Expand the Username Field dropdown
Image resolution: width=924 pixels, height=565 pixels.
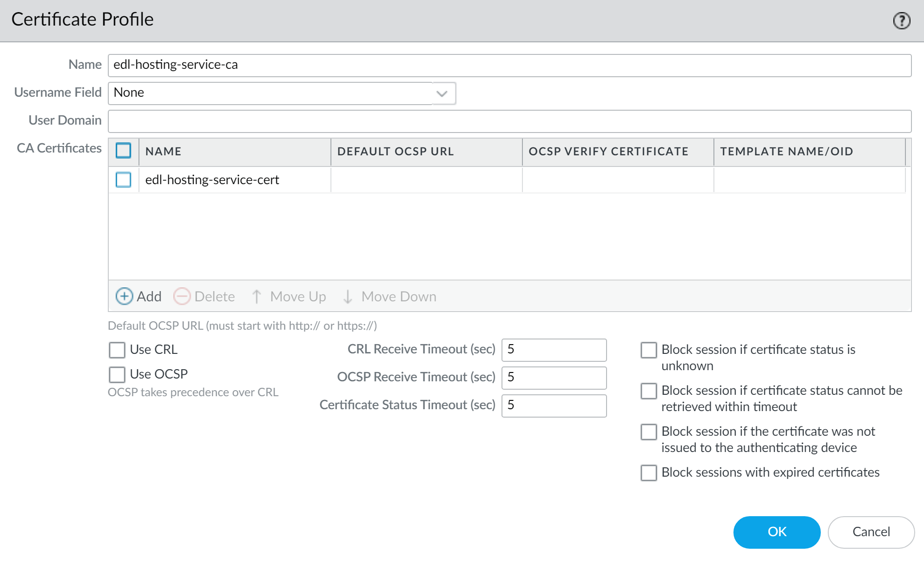tap(442, 93)
